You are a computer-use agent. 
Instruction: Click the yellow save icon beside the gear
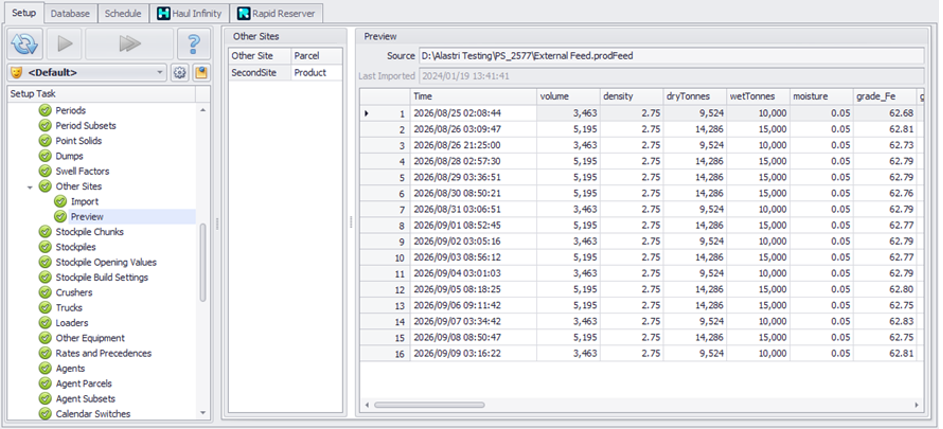point(200,73)
